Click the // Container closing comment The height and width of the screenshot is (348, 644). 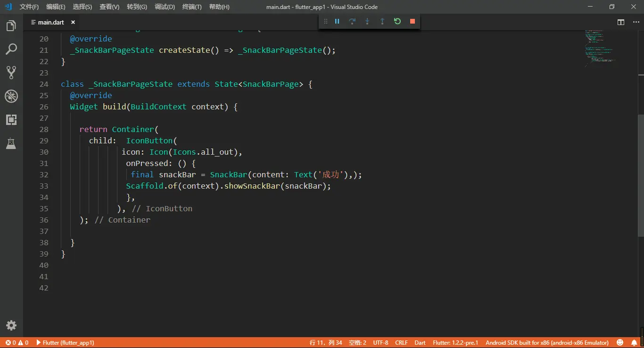[122, 220]
